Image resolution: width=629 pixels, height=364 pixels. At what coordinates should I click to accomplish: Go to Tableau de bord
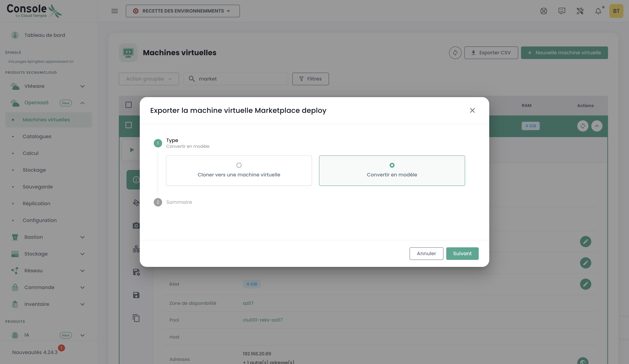click(44, 35)
